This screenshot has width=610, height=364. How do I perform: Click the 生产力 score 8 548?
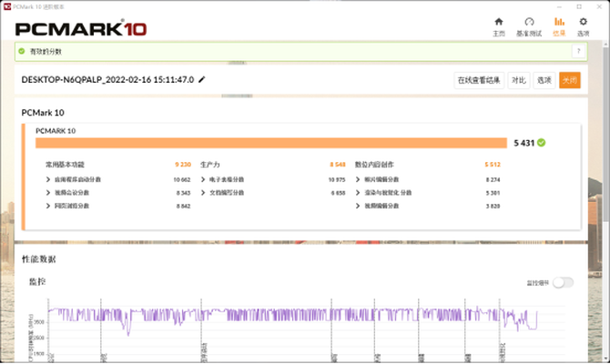[x=338, y=165]
